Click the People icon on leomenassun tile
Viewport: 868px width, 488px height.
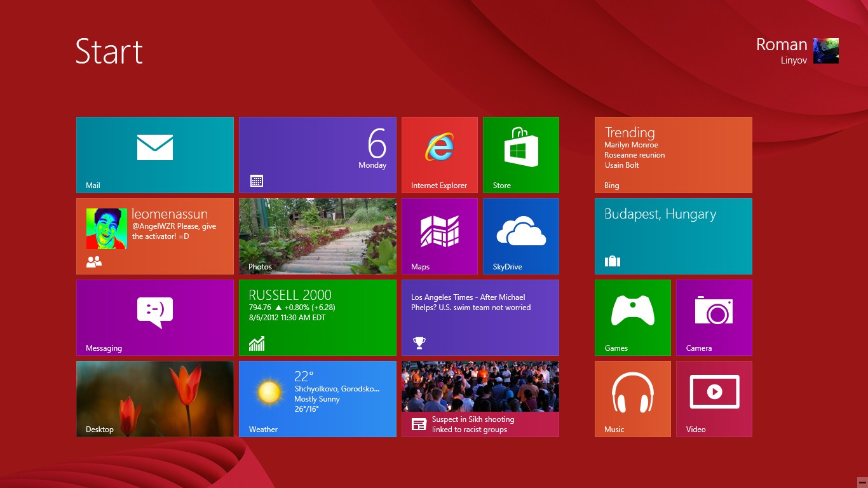pos(94,261)
